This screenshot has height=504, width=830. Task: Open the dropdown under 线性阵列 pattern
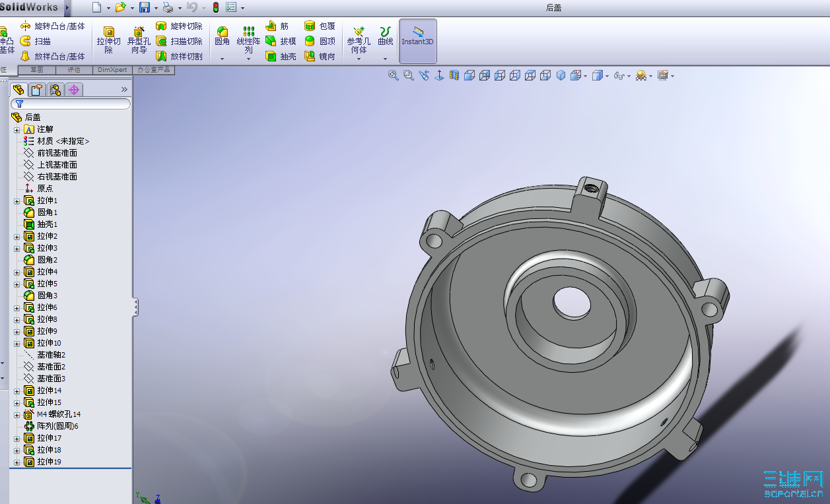[249, 59]
